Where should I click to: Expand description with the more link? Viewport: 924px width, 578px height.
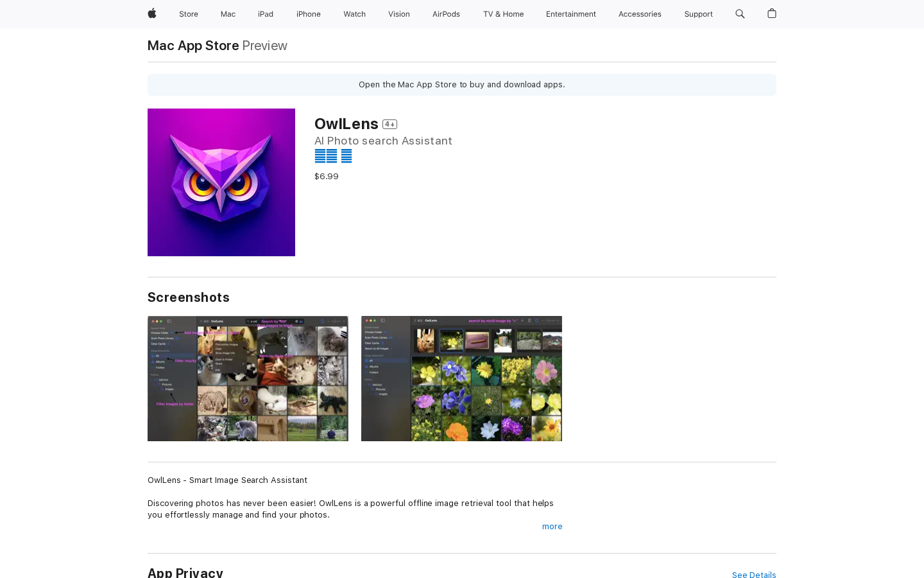tap(552, 527)
